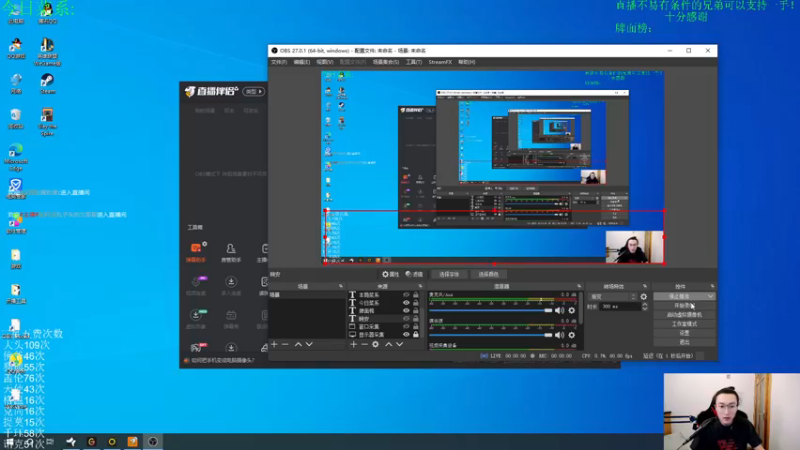
Task: Expand arrow on the 停止推流 button
Action: (x=710, y=296)
